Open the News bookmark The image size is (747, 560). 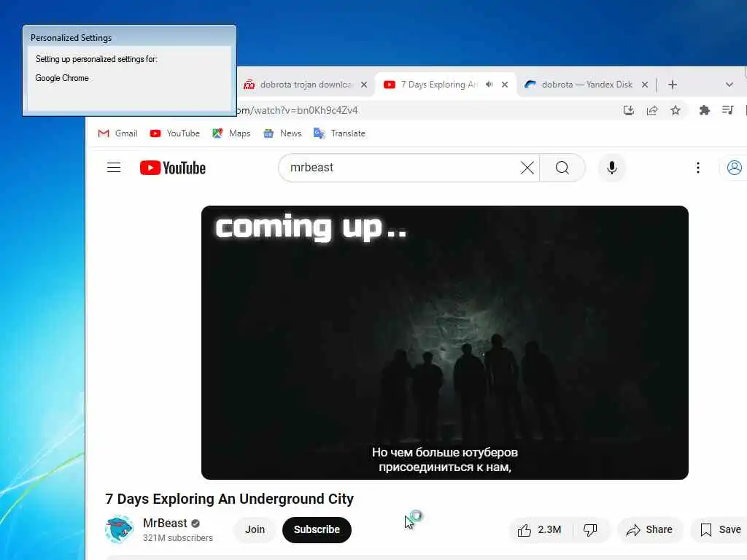(x=282, y=133)
